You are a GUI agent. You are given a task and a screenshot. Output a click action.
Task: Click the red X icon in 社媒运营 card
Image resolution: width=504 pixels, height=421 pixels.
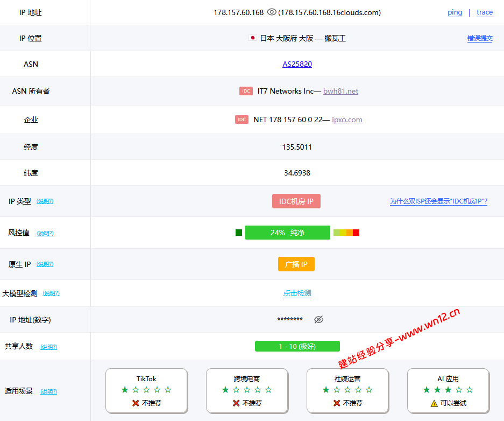click(337, 403)
